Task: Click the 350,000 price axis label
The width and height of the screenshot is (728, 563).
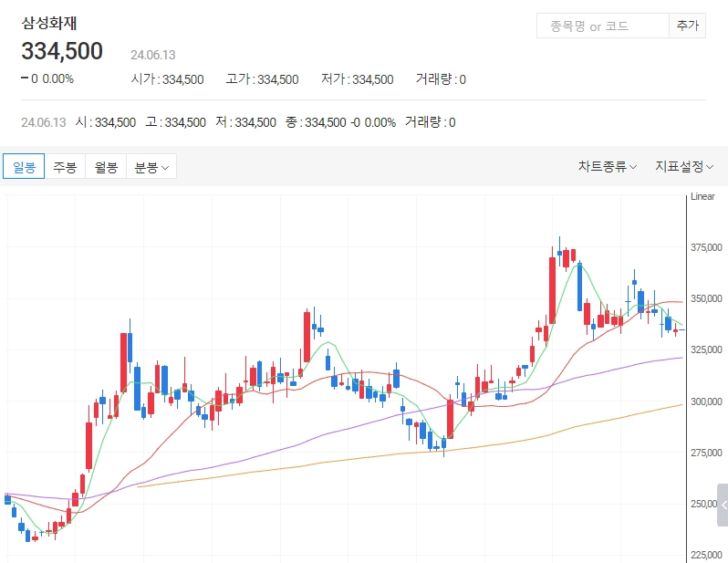Action: tap(706, 298)
